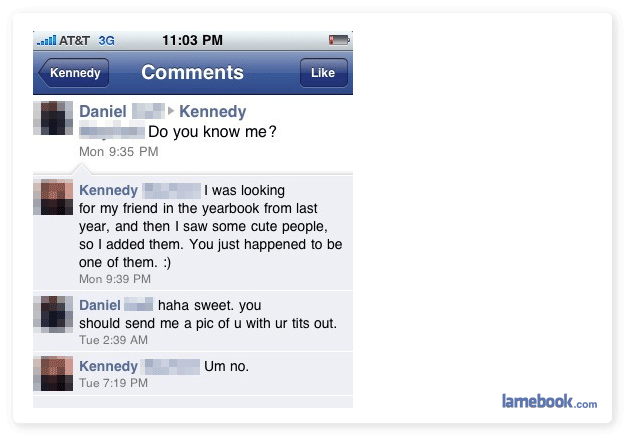This screenshot has height=441, width=630.
Task: Tap the Comments title in navigation bar
Action: 192,73
